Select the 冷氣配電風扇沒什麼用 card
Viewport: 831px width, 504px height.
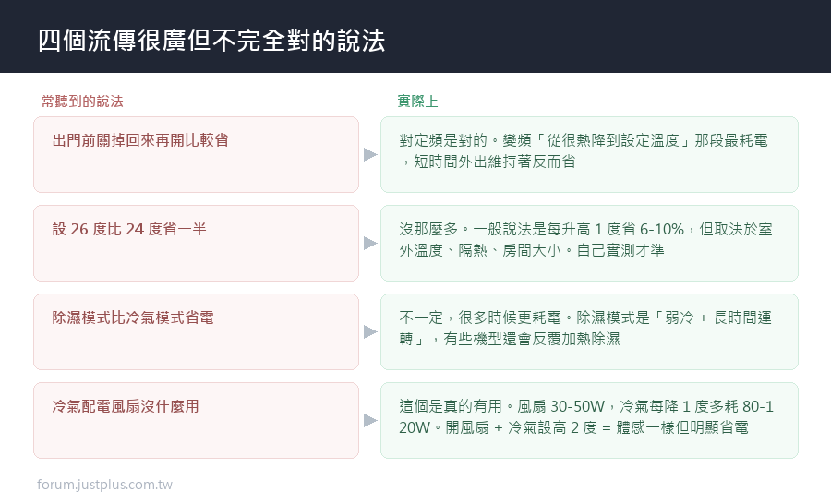pos(196,420)
